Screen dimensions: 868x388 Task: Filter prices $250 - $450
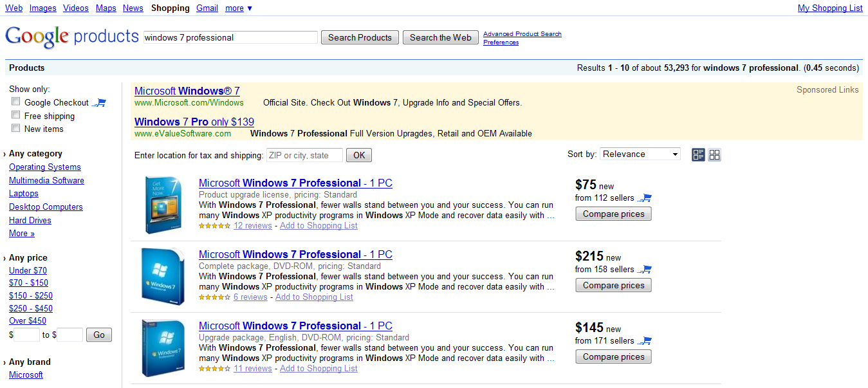(x=31, y=309)
